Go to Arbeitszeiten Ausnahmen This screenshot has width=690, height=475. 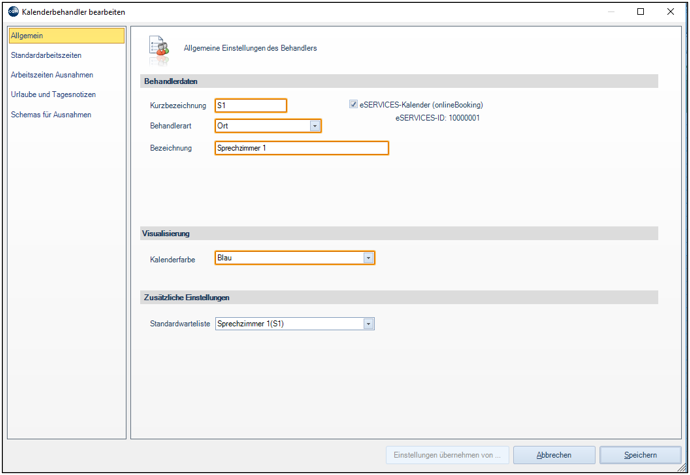coord(52,75)
